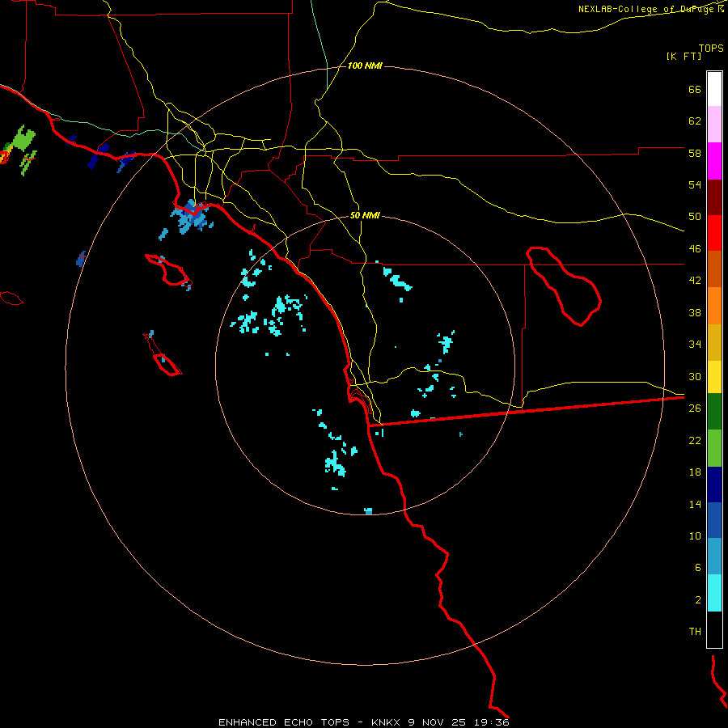Pick the bright red legend swatch

(714, 233)
